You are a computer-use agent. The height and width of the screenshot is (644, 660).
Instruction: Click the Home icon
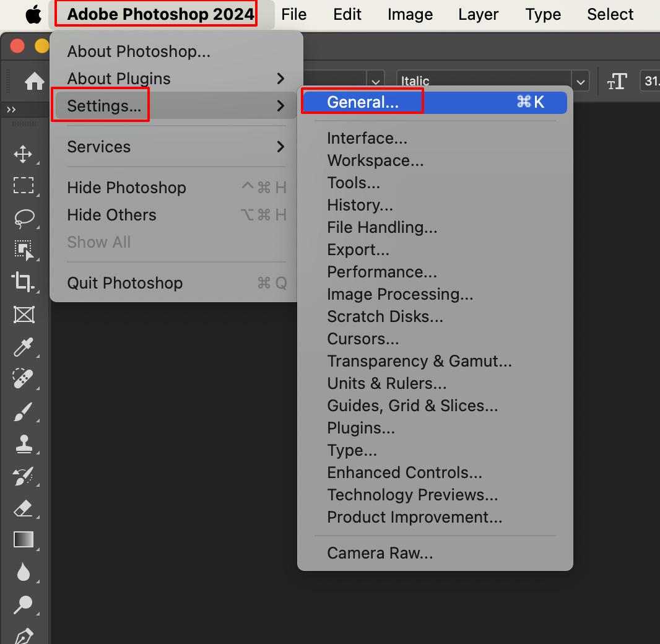click(x=34, y=81)
